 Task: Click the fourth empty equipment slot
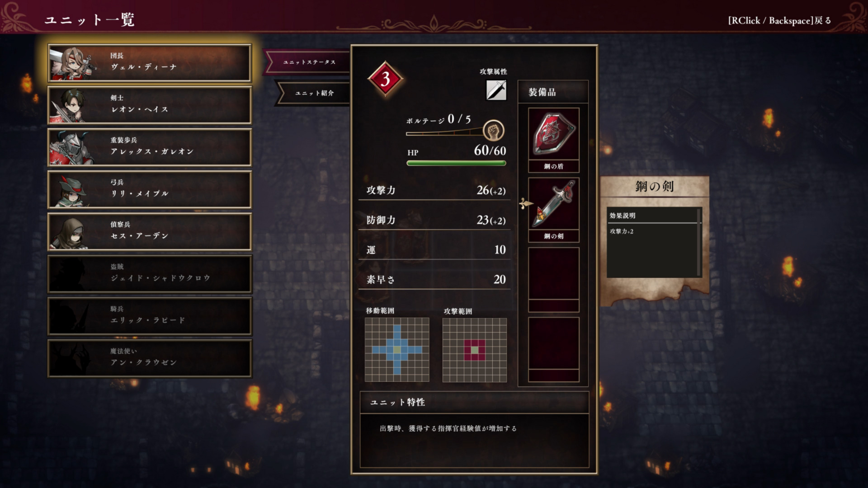tap(554, 349)
